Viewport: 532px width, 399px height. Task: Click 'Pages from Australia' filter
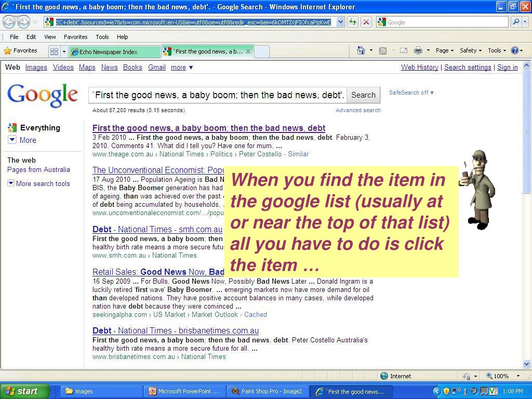coord(38,170)
